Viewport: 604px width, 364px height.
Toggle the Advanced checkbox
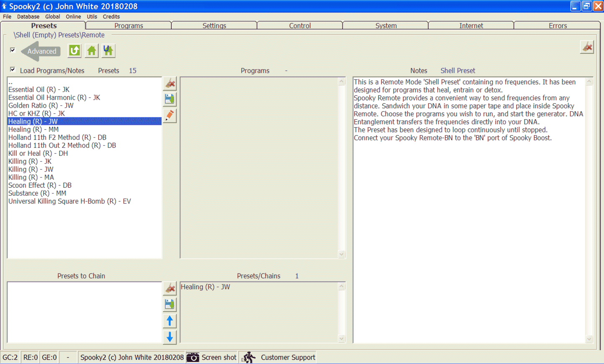point(13,50)
